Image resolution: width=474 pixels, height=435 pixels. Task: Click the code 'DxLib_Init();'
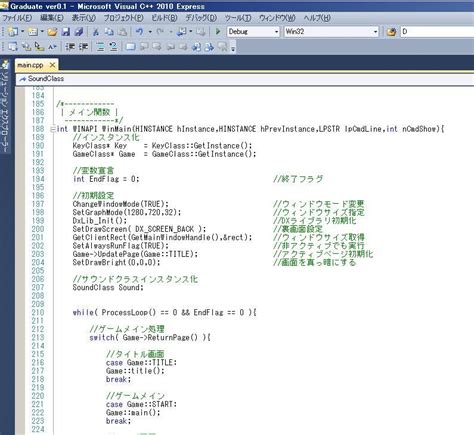(100, 221)
